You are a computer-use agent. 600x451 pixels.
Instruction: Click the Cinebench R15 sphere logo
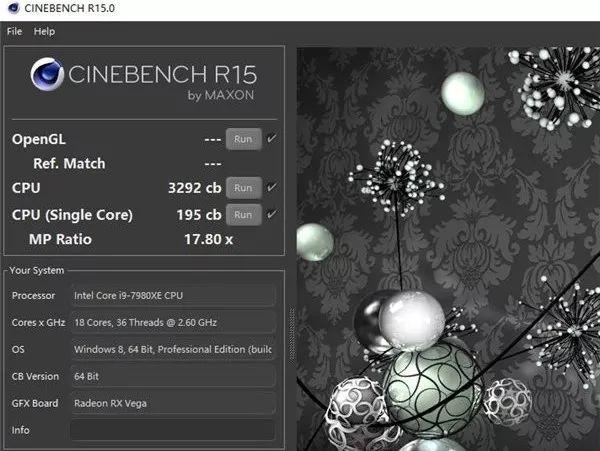[x=49, y=78]
